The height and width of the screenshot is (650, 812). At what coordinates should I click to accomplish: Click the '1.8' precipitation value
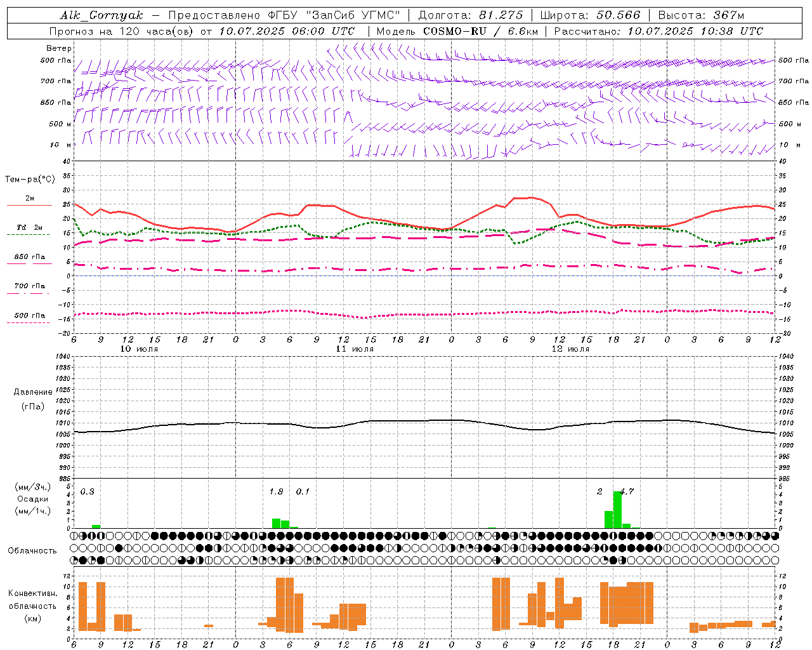pos(277,492)
